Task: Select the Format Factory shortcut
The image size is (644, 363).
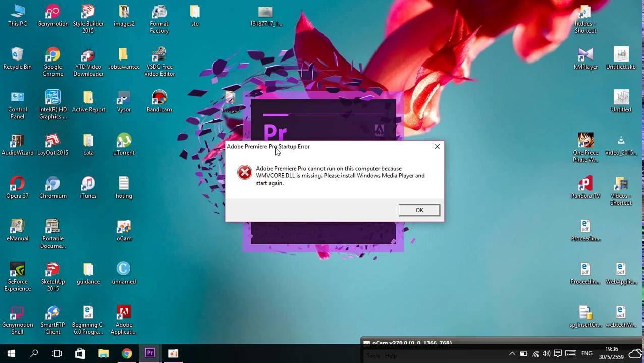Action: pyautogui.click(x=159, y=19)
